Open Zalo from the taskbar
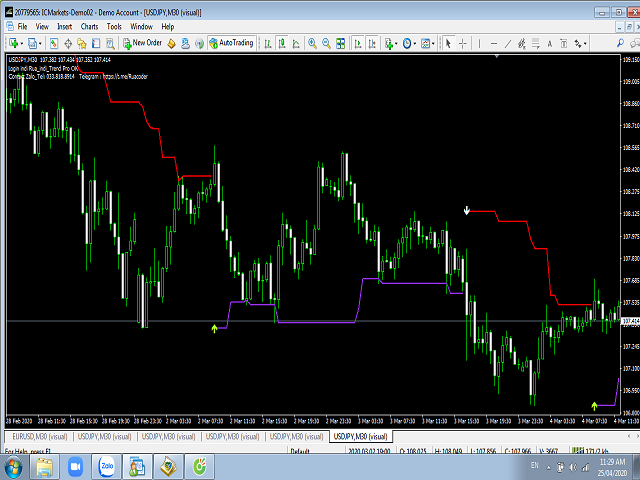This screenshot has height=480, width=640. click(107, 466)
